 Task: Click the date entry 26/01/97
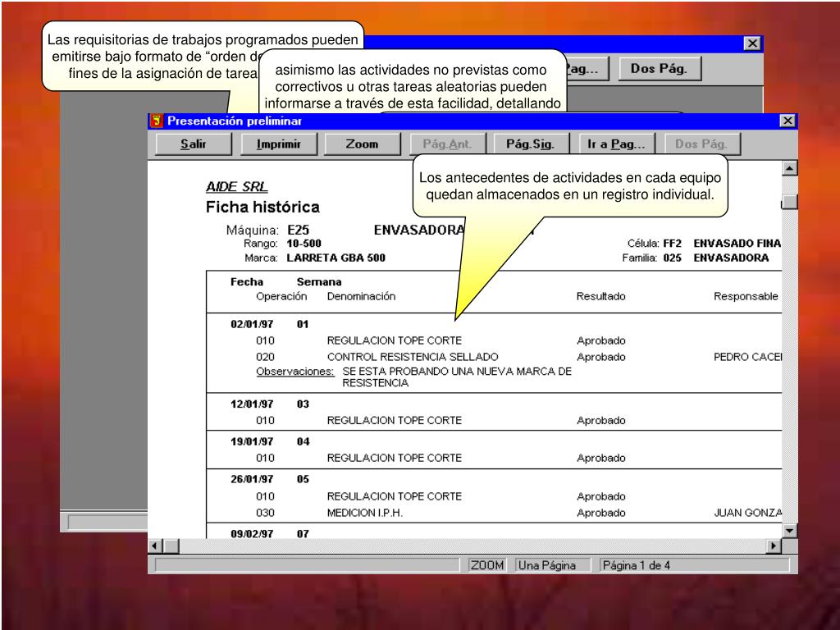click(x=252, y=479)
